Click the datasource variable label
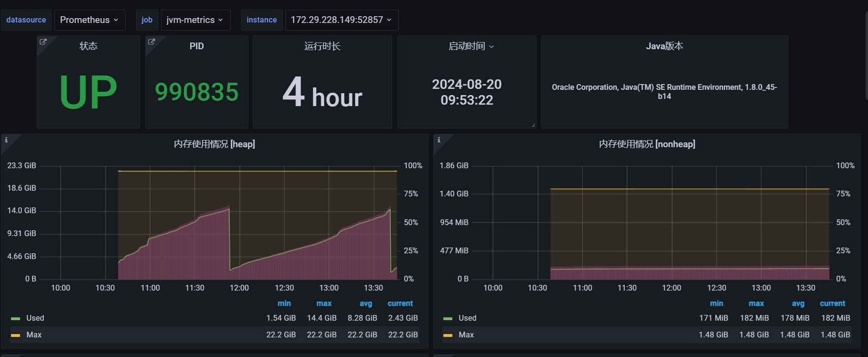The width and height of the screenshot is (868, 357). [26, 20]
